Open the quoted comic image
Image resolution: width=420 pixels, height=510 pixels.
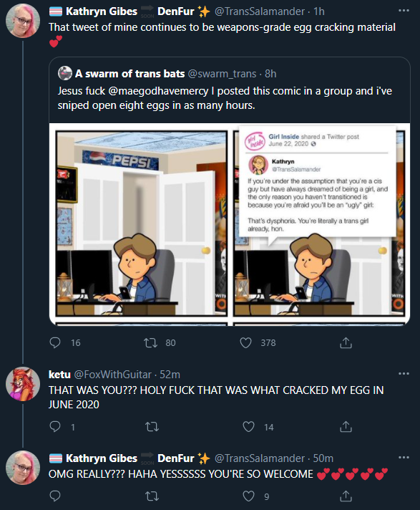tap(230, 224)
